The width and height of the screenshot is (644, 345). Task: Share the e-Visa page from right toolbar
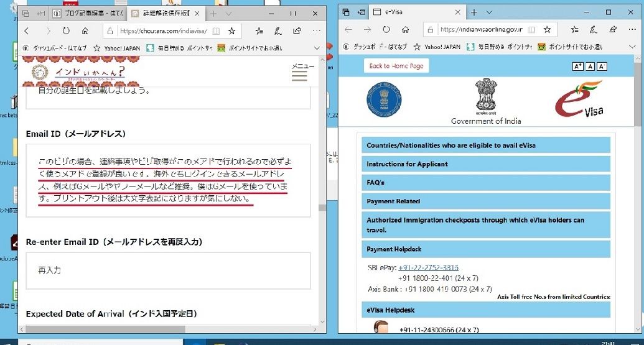coord(613,30)
